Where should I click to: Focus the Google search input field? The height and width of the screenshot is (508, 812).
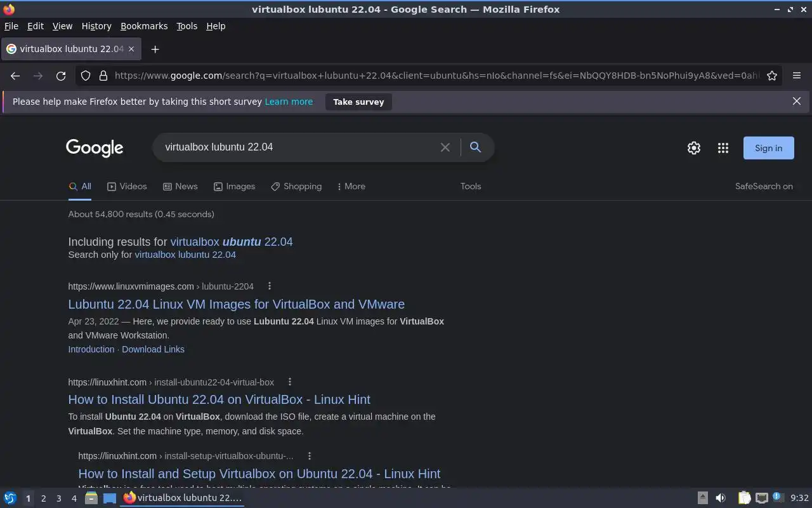point(298,147)
